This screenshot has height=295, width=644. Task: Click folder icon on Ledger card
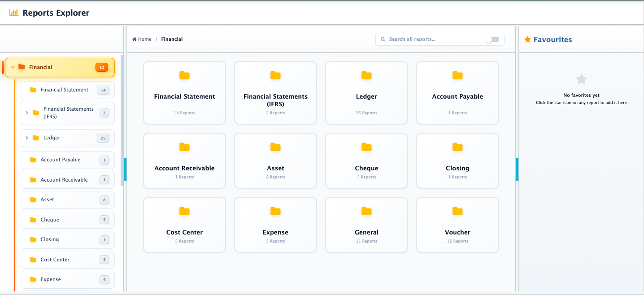[366, 75]
